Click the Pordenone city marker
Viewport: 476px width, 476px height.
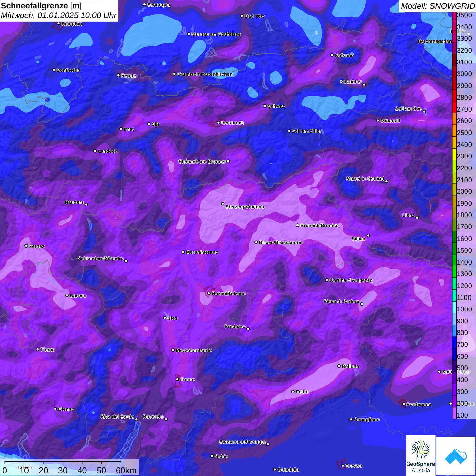pos(404,404)
